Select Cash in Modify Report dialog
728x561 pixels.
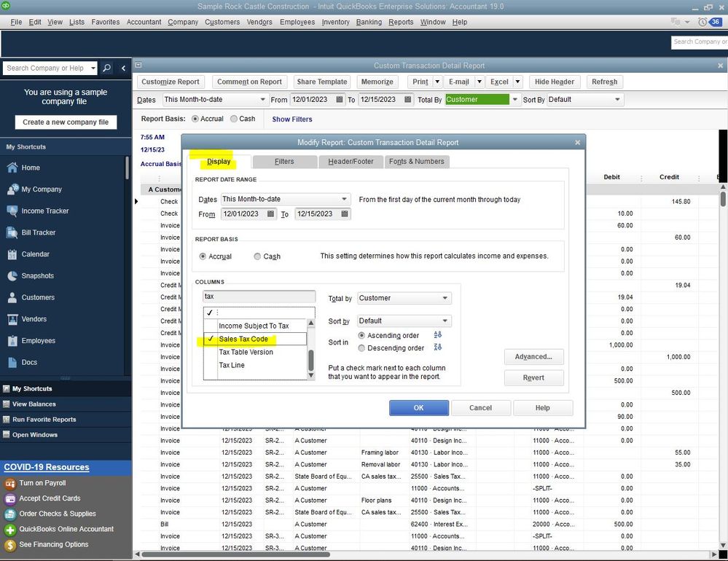tap(257, 256)
